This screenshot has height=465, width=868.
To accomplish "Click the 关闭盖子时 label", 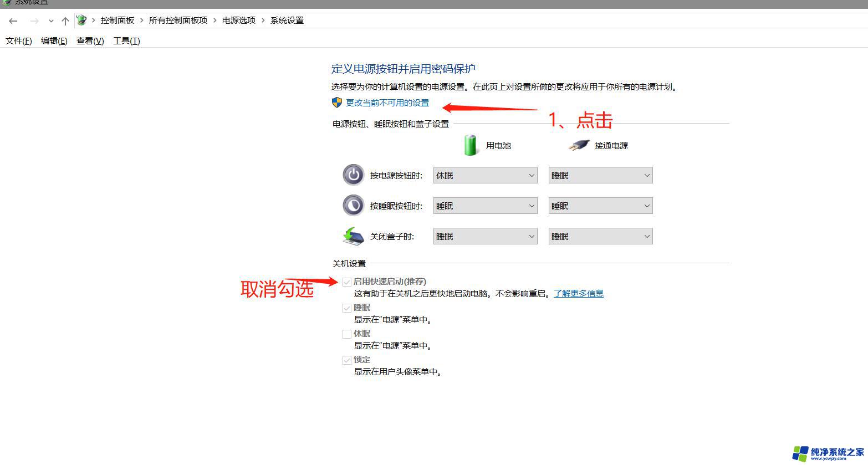I will click(x=392, y=237).
